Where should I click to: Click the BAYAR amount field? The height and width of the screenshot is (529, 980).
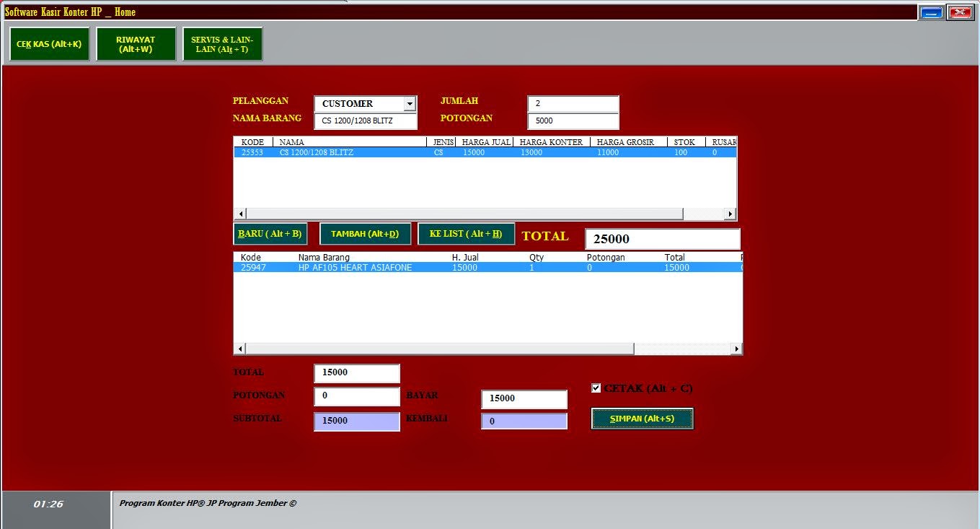[524, 398]
